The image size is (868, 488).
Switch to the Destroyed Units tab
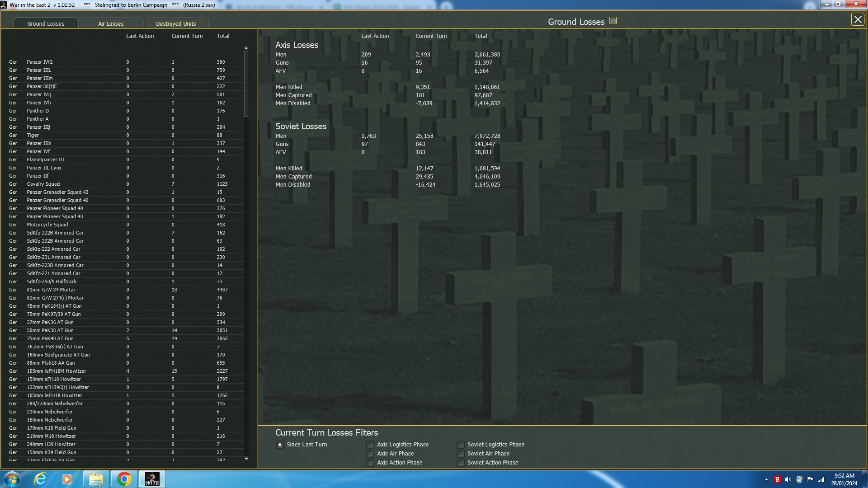coord(176,23)
